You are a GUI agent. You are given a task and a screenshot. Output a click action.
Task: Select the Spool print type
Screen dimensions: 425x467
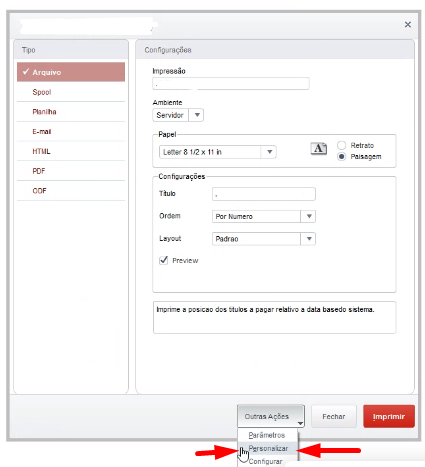coord(71,92)
